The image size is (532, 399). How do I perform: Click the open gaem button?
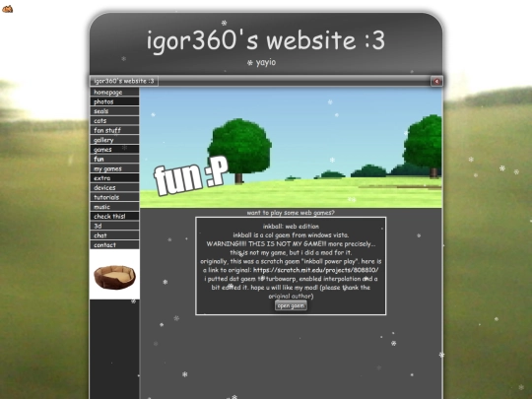point(291,305)
